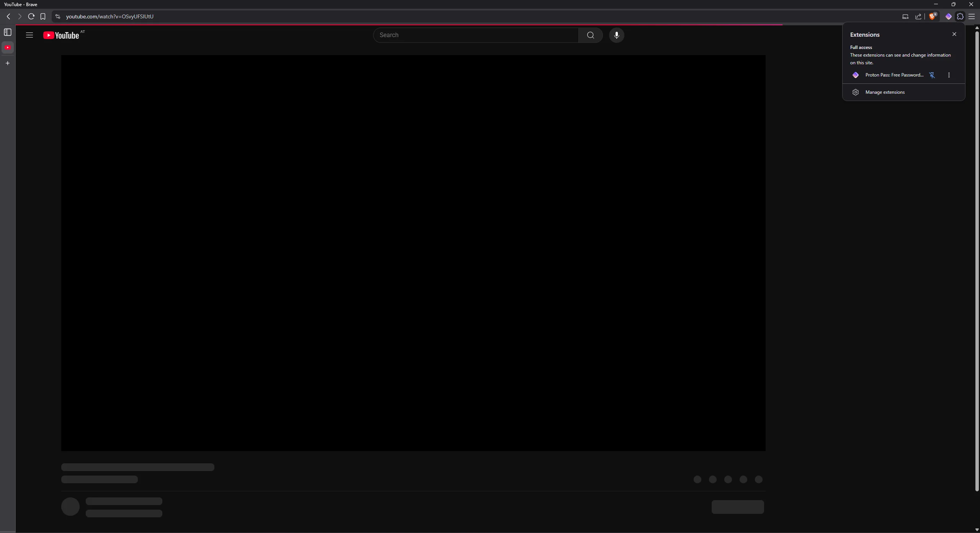Toggle the Brave sidebar panel icon
Screen dimensions: 980x533
pyautogui.click(x=8, y=32)
